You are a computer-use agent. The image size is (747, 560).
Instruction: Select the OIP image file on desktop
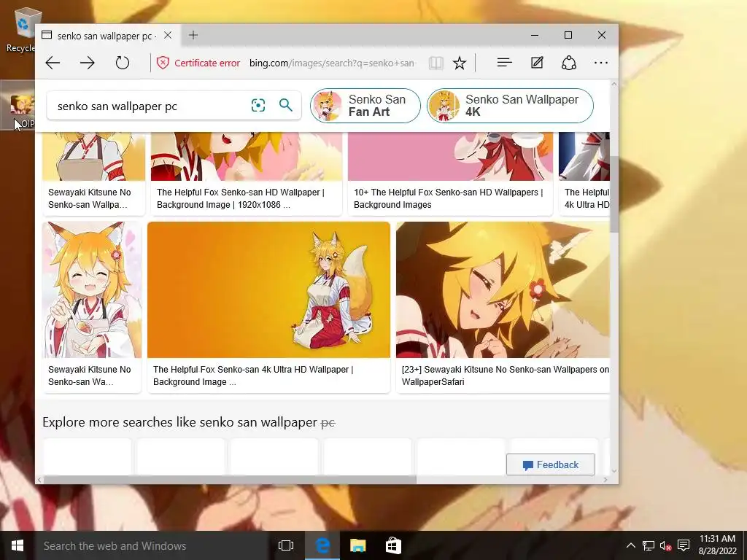19,106
